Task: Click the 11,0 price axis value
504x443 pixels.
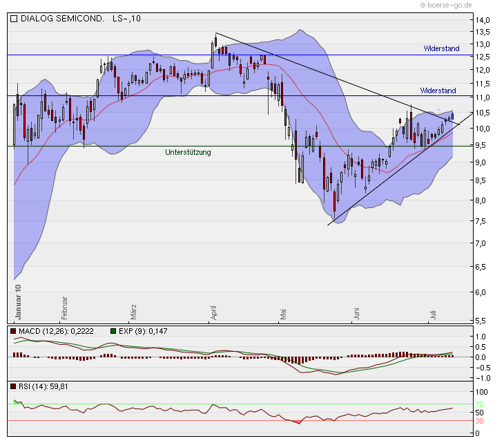Action: tap(483, 97)
